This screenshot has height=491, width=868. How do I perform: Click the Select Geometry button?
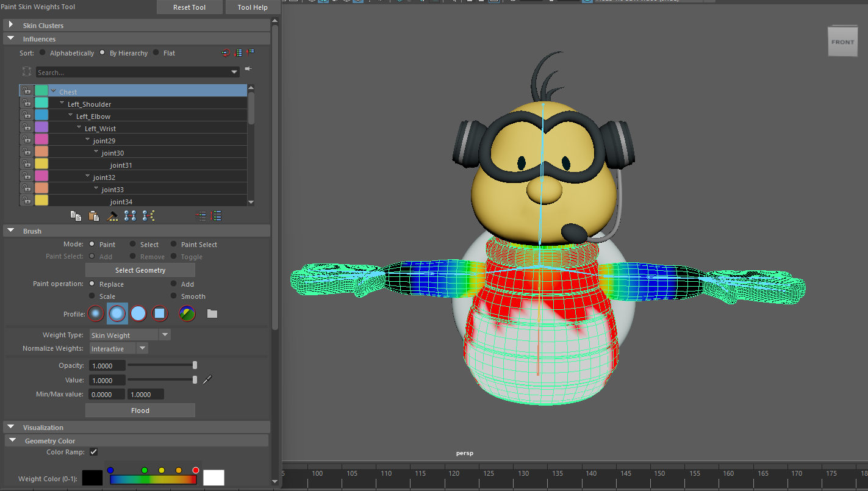coord(140,270)
